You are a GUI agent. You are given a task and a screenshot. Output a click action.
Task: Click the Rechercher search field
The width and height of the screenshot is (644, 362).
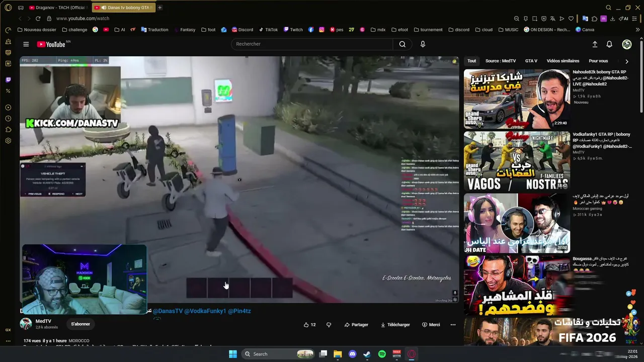pyautogui.click(x=312, y=44)
